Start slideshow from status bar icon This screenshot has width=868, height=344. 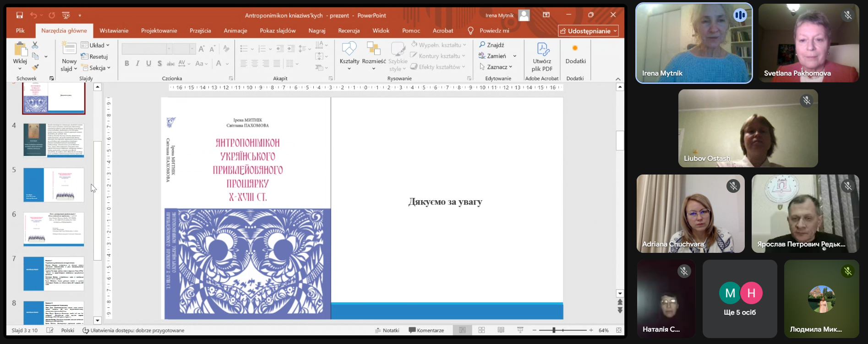tap(520, 330)
